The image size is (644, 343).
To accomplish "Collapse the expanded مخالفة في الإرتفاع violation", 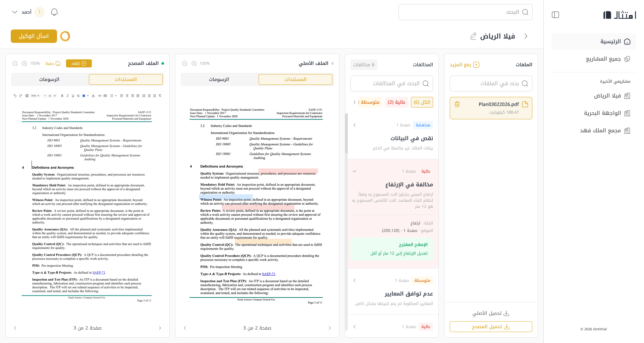I will (355, 171).
